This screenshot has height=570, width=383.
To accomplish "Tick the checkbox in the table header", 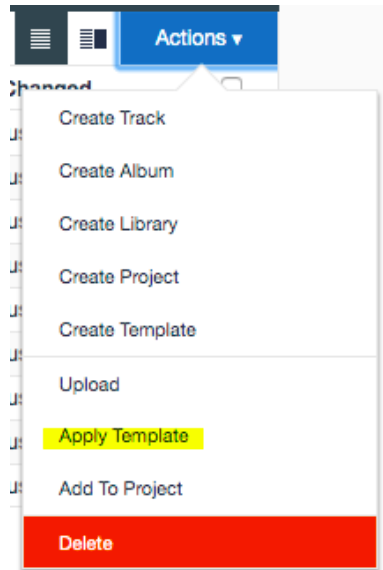I will tap(232, 84).
